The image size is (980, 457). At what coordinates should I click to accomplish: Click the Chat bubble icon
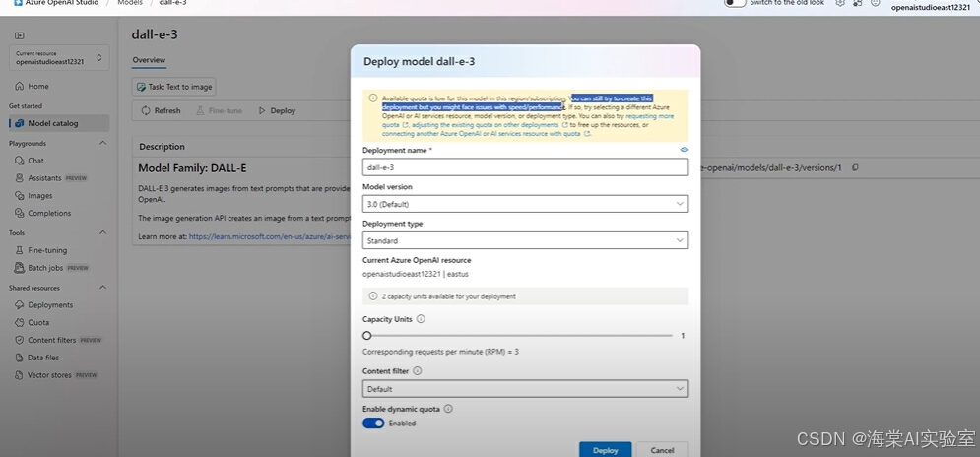(20, 161)
